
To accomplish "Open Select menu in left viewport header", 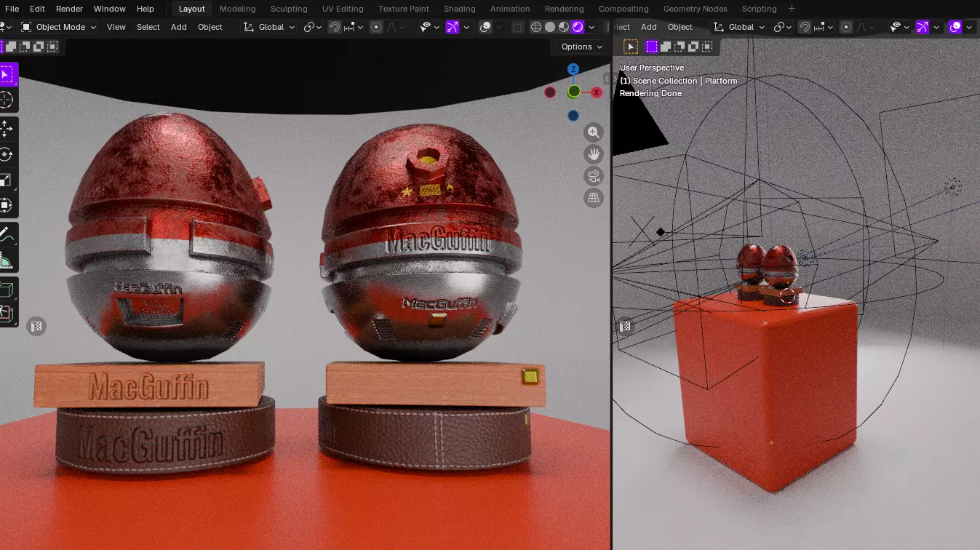I will [x=148, y=27].
